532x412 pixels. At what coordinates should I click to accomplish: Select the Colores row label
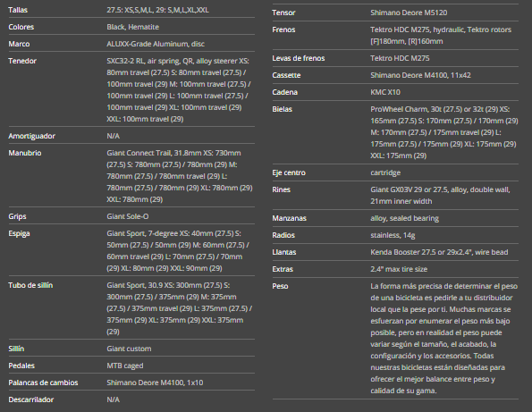pyautogui.click(x=21, y=27)
